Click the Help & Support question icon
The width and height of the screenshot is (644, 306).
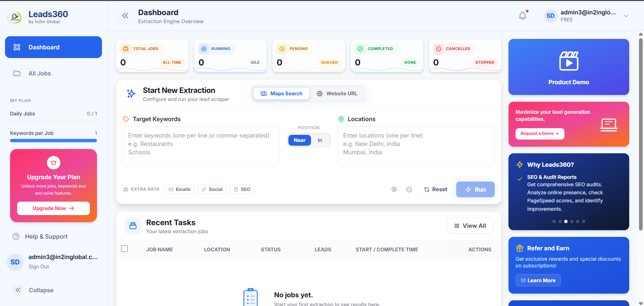tap(16, 237)
